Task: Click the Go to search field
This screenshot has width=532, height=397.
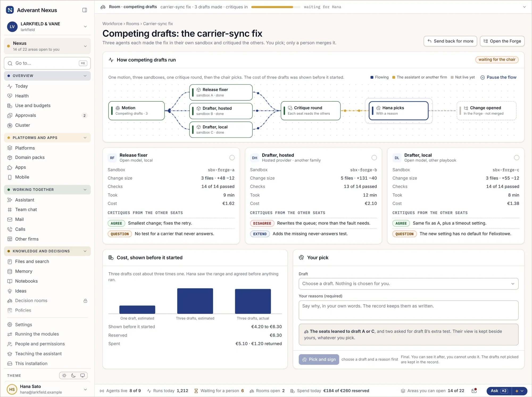Action: click(47, 63)
